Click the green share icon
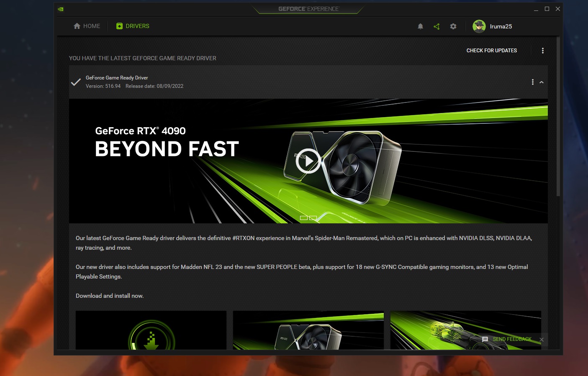Viewport: 588px width, 376px height. tap(437, 26)
